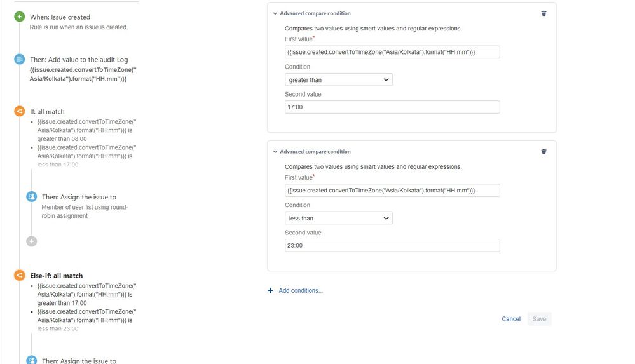Select the blue audit log action icon
The height and width of the screenshot is (364, 635).
tap(20, 59)
